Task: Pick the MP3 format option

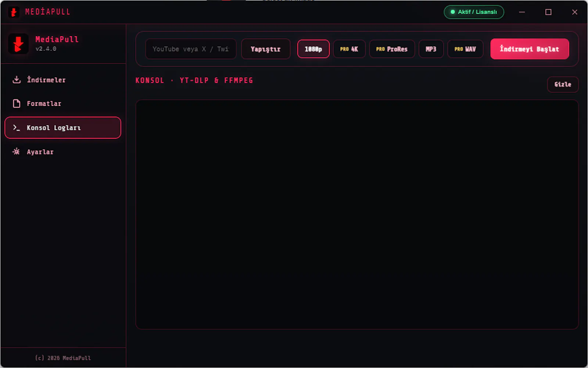Action: [431, 49]
